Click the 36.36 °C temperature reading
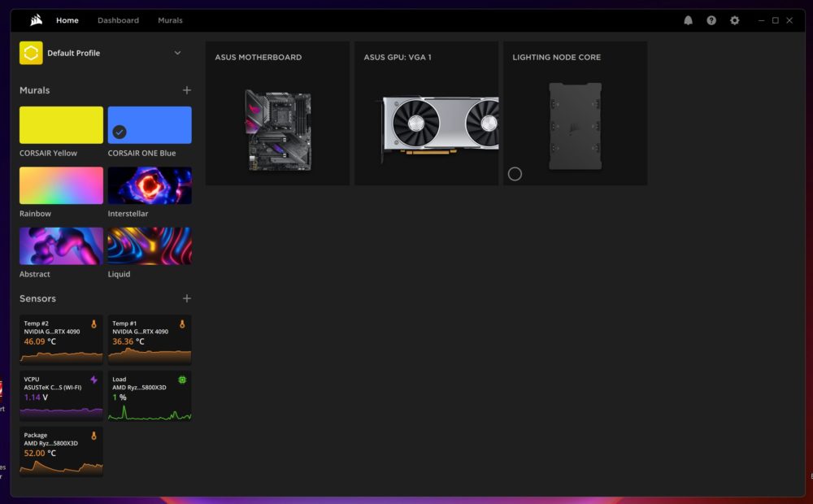This screenshot has width=813, height=504. tap(128, 341)
